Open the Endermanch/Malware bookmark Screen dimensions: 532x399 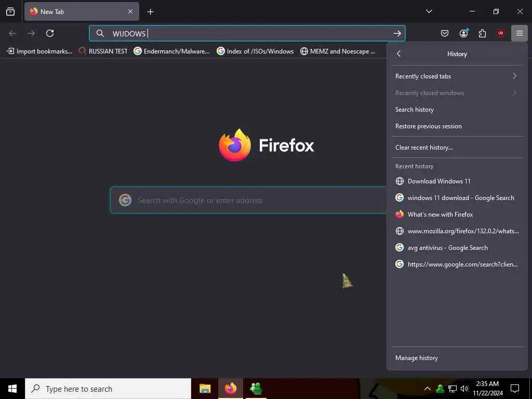tap(171, 51)
